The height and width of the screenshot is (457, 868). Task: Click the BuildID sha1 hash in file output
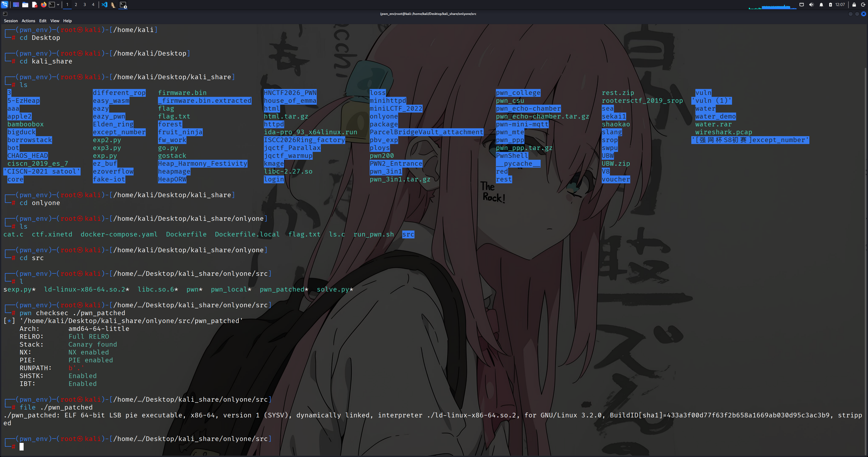(x=748, y=415)
